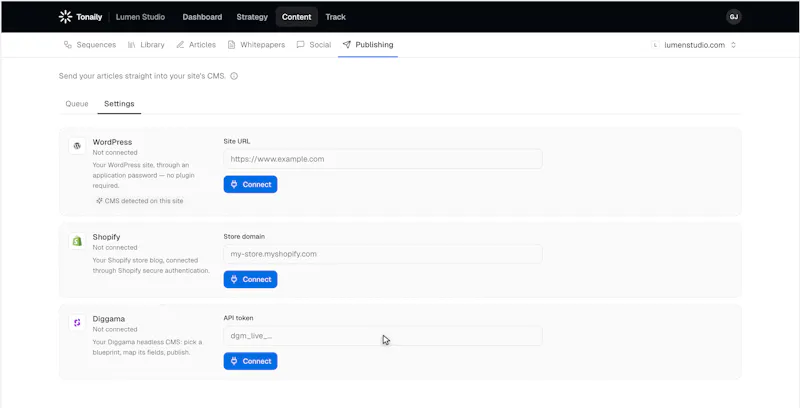Connect the Shopify store

(x=251, y=279)
